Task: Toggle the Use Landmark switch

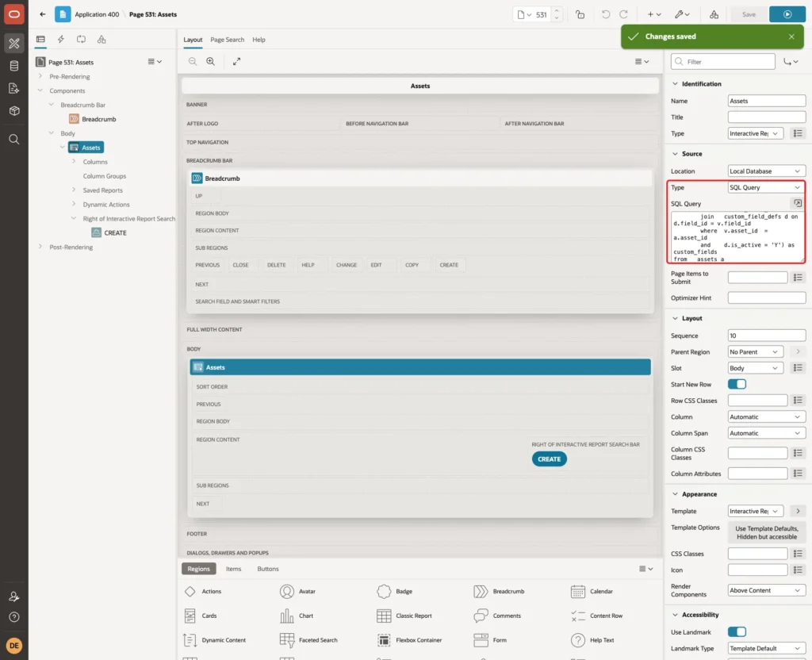Action: pos(737,631)
